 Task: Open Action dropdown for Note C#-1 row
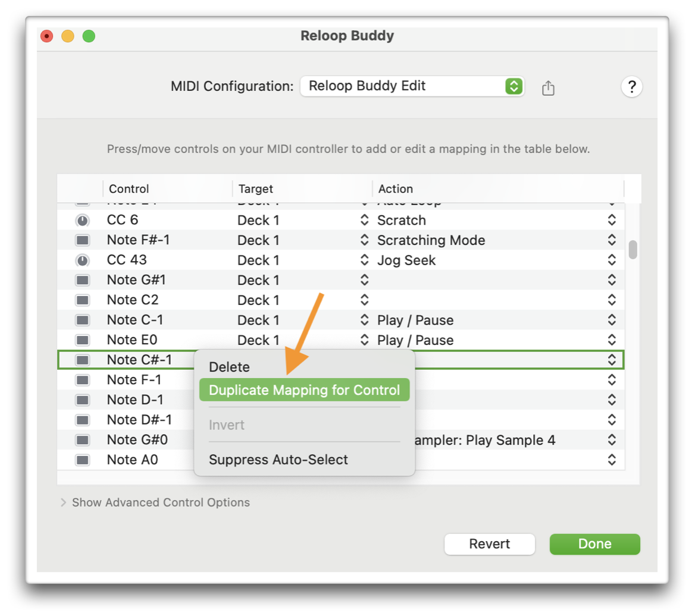pos(612,360)
